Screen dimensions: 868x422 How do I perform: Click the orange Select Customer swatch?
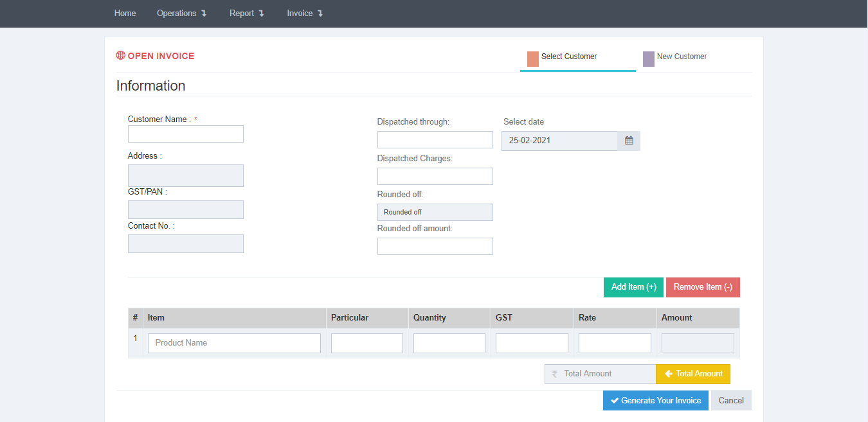[x=532, y=59]
